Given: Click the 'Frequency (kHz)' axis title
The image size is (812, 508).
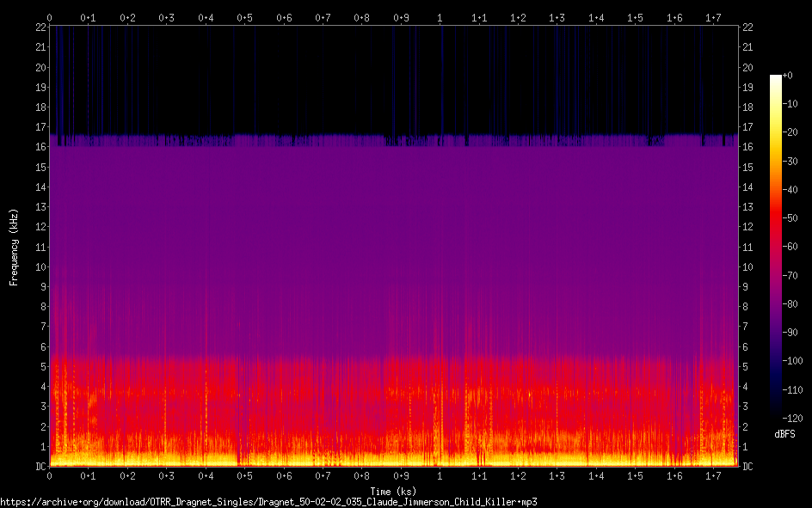Looking at the screenshot, I should coord(13,247).
